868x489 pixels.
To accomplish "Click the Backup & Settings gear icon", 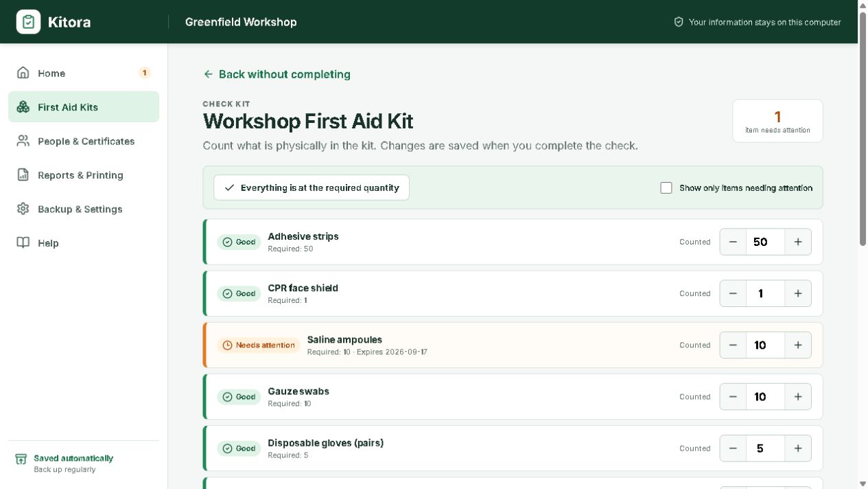I will 23,209.
